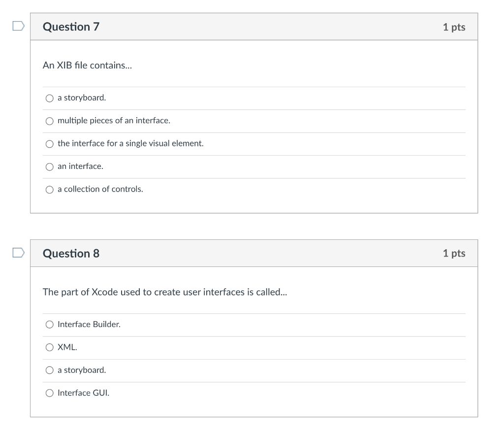The width and height of the screenshot is (504, 430).
Task: Click the 'a collection of controls.' label text
Action: pos(100,189)
